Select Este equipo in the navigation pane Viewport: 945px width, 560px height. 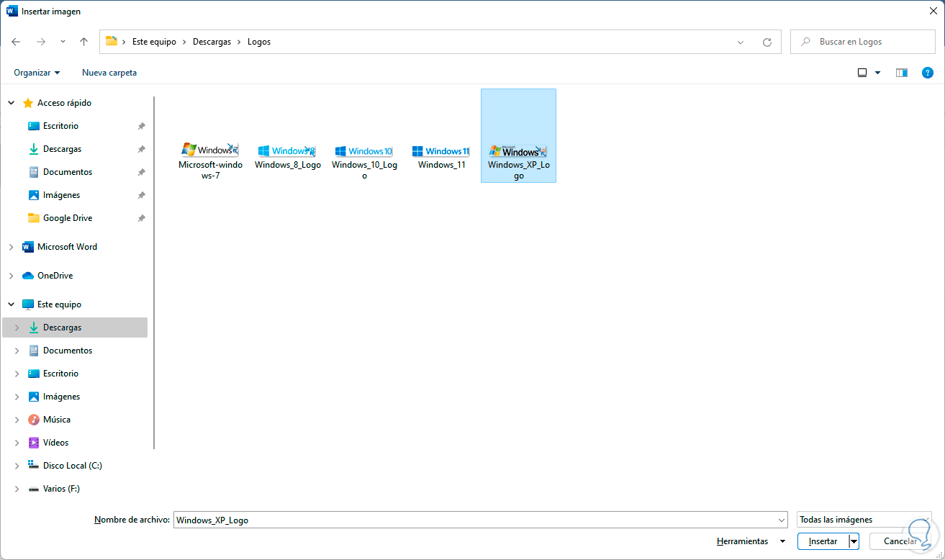pos(59,304)
